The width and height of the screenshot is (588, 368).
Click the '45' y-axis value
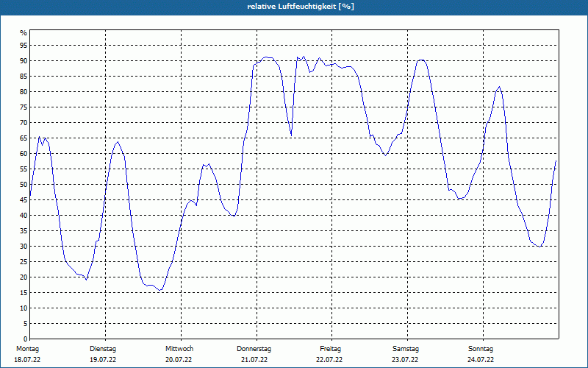(24, 200)
